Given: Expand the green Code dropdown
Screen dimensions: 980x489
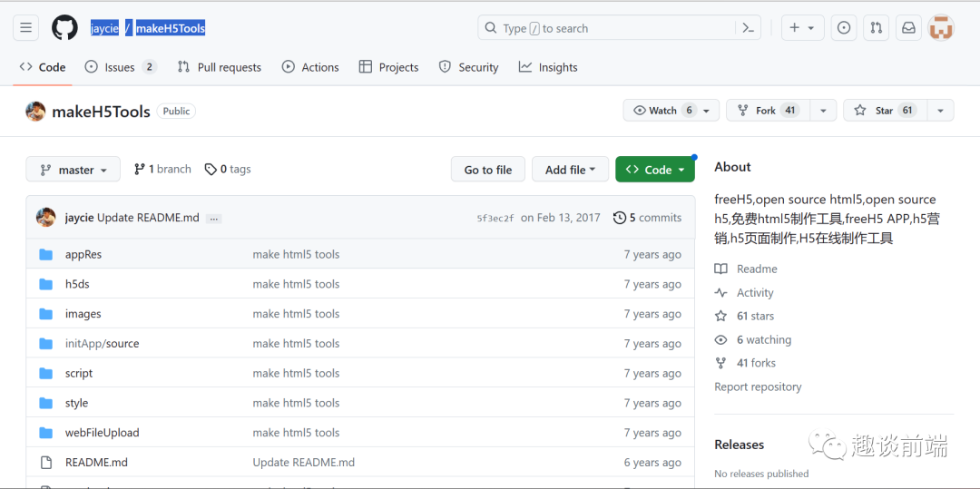Looking at the screenshot, I should tap(655, 170).
